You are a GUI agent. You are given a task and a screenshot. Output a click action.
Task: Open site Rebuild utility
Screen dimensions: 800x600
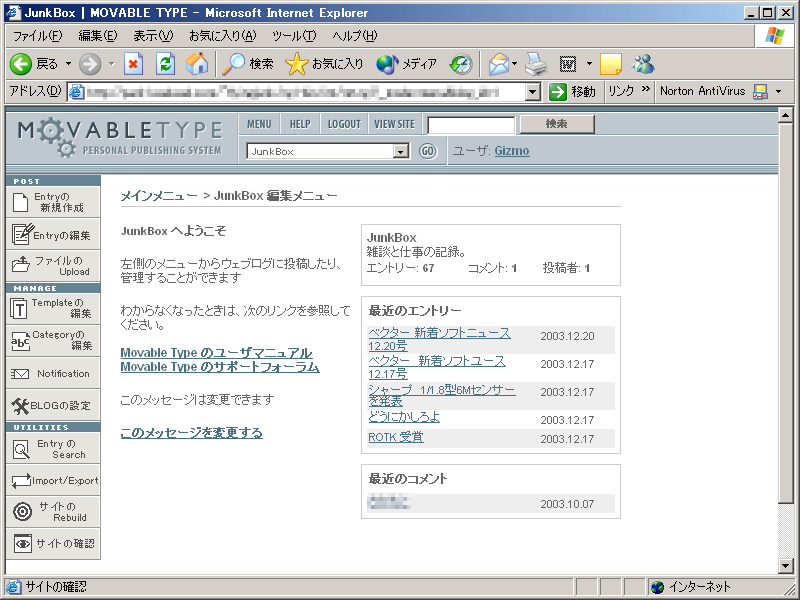pyautogui.click(x=53, y=512)
